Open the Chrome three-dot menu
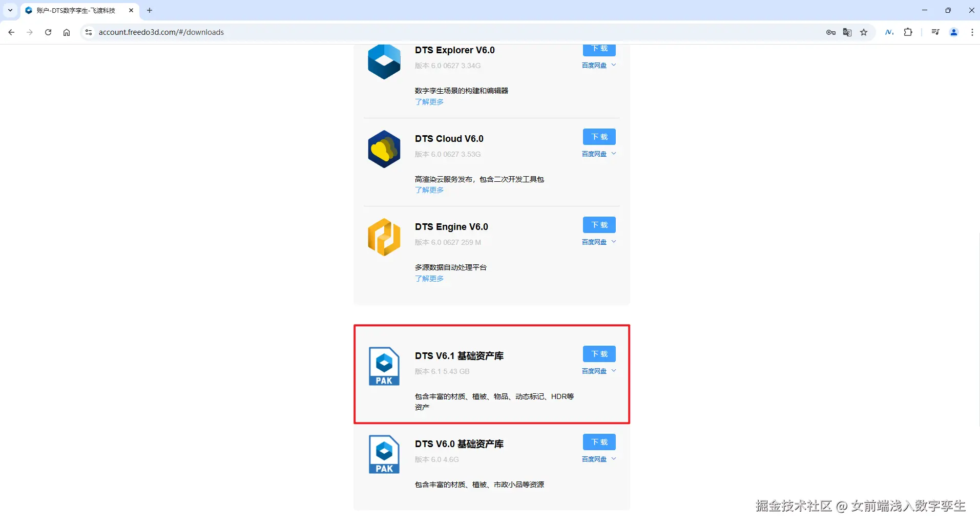Viewport: 980px width, 527px height. (972, 32)
